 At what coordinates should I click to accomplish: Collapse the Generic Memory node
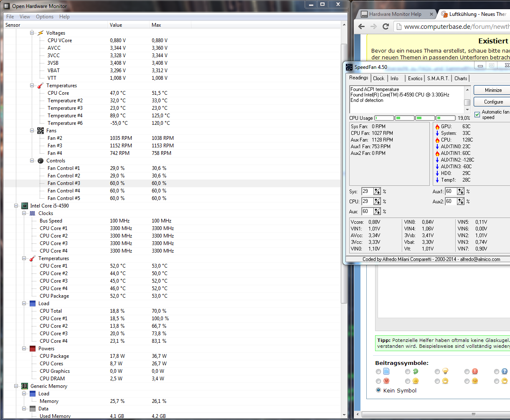tap(16, 386)
